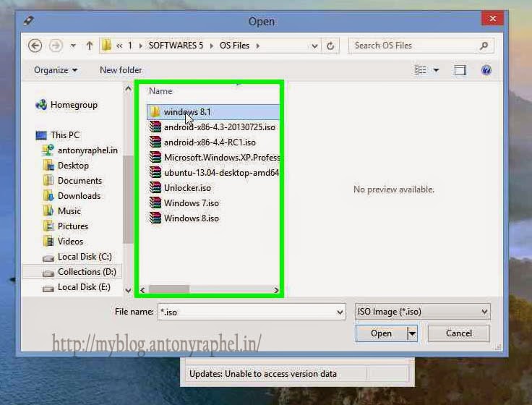The image size is (532, 405).
Task: Click the This PC monitor icon
Action: pos(41,135)
